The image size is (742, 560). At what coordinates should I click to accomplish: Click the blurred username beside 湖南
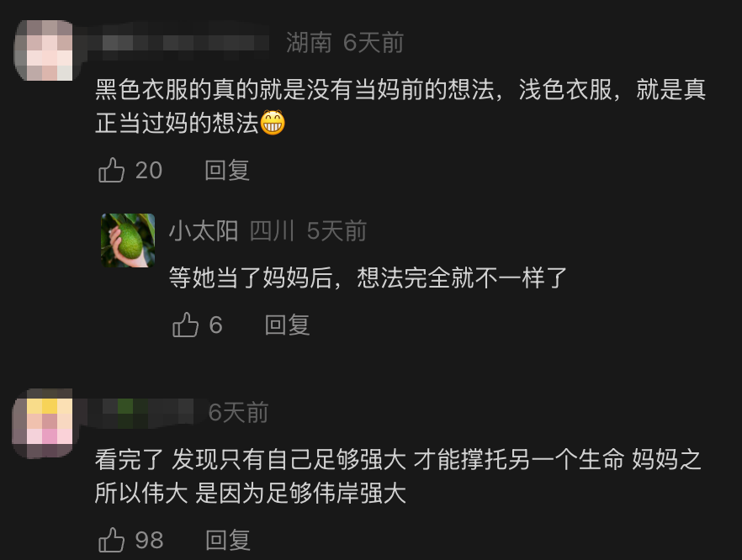click(178, 43)
